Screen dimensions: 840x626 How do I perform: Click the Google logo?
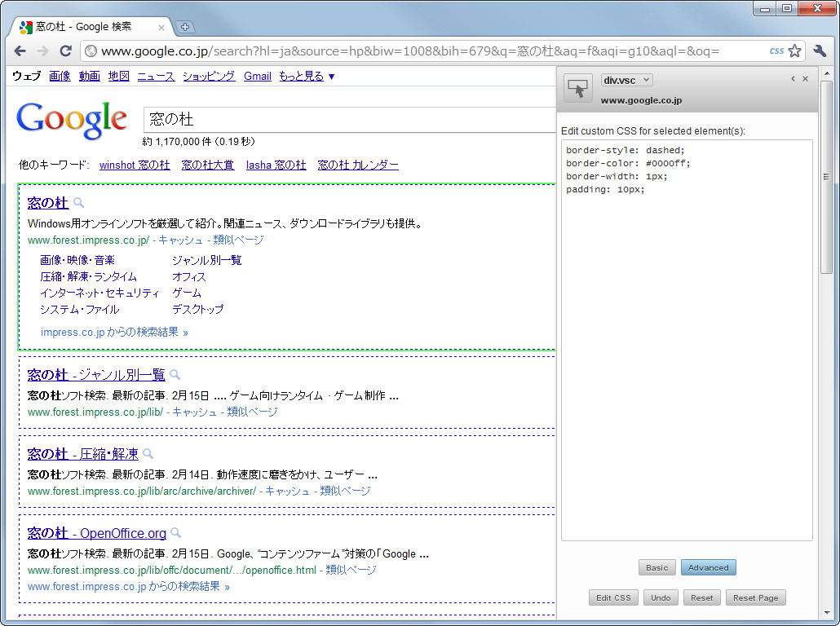[71, 119]
